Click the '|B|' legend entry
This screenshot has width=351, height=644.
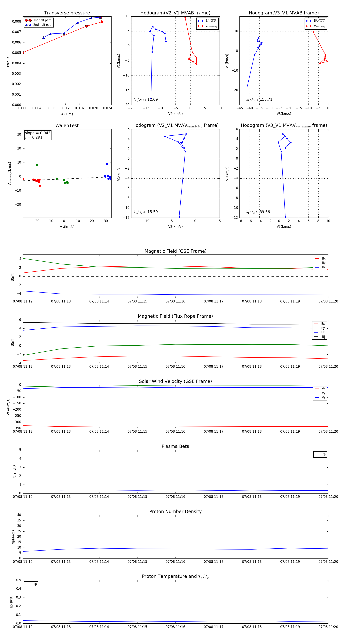pos(320,337)
